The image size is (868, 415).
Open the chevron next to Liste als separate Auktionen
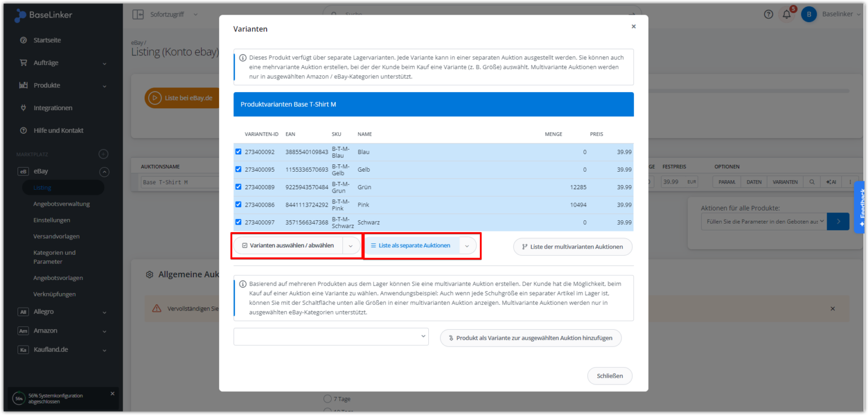(x=467, y=245)
